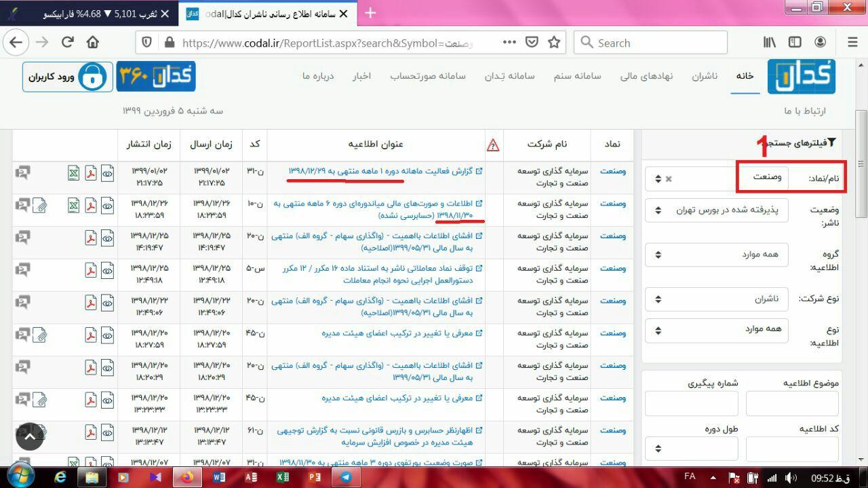
Task: Open attachment icon of the board change row sent at 18:27:59
Action: tap(39, 335)
